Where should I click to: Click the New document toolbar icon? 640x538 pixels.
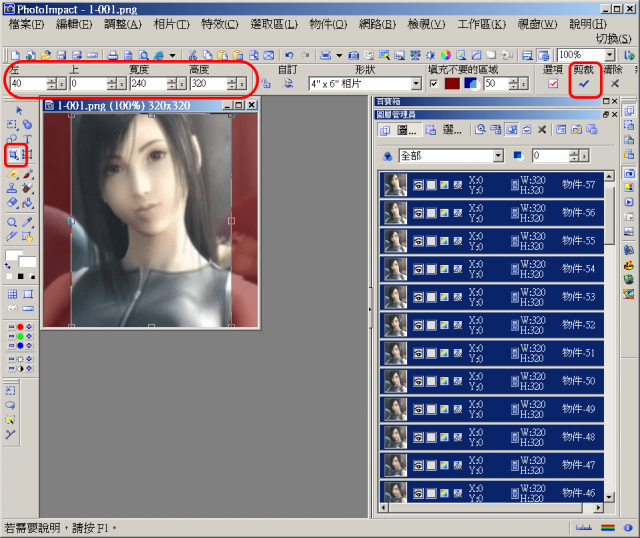point(15,55)
